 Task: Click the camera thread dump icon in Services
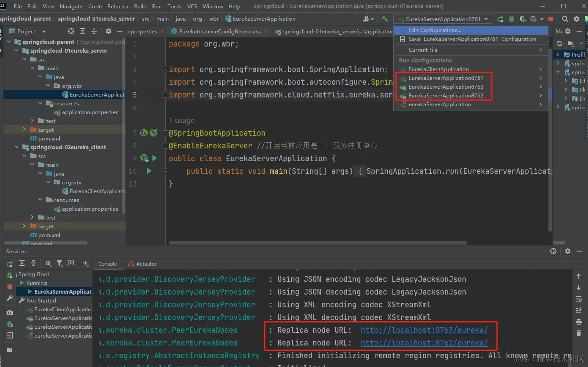[10, 313]
